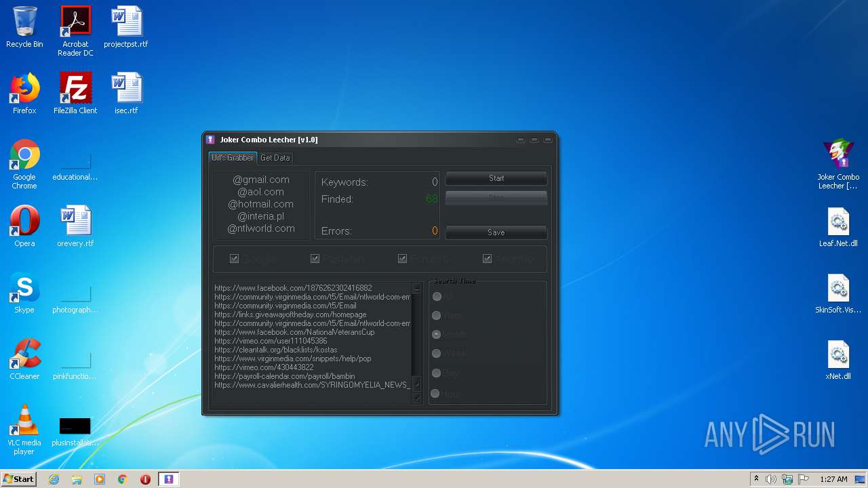The height and width of the screenshot is (488, 868).
Task: Toggle the Pastebin source checkbox
Action: (x=315, y=259)
